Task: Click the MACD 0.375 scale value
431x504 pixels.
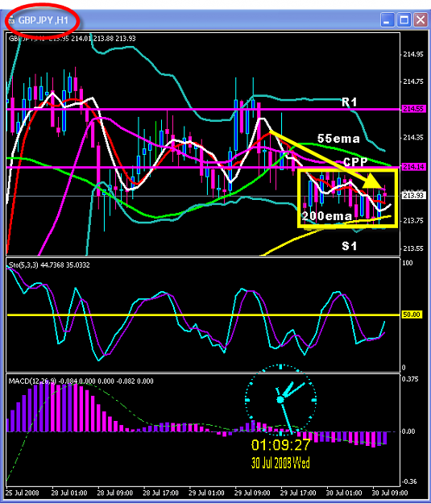Action: [410, 379]
